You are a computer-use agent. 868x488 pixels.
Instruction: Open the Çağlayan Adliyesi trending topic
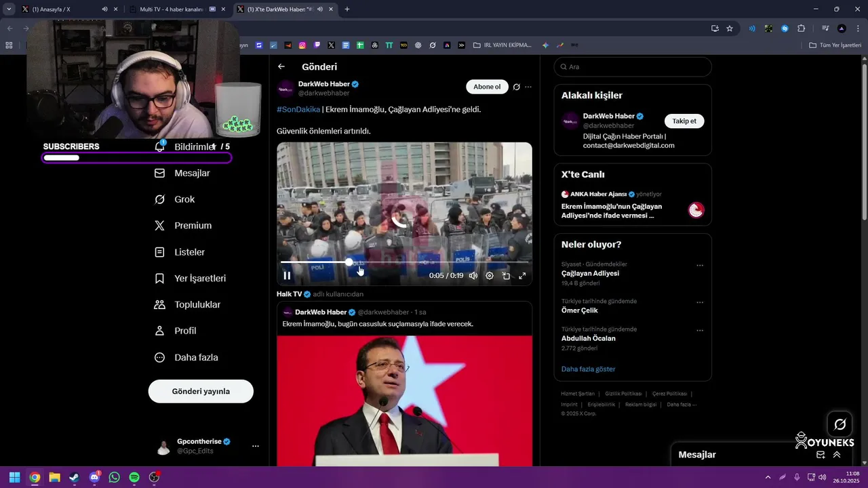(590, 273)
